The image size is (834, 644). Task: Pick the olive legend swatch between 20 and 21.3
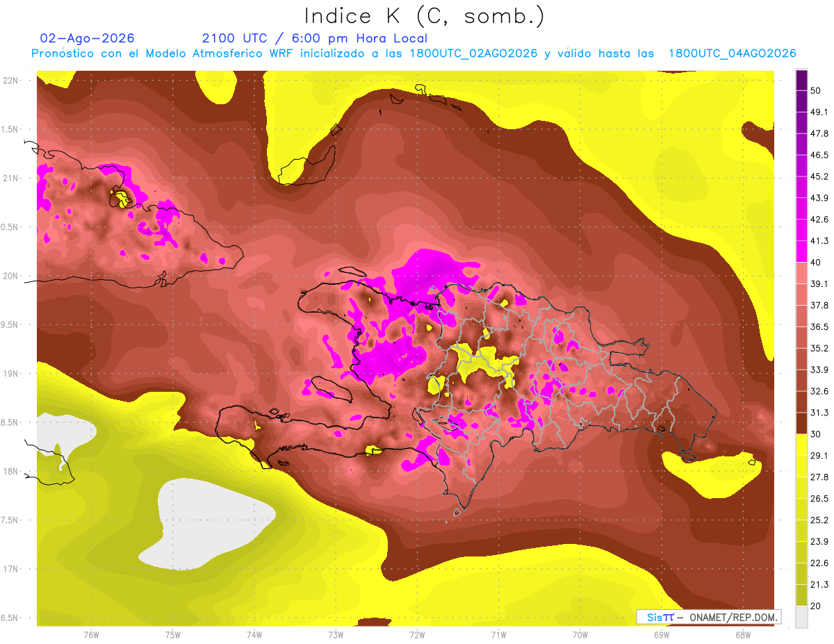coord(801,595)
